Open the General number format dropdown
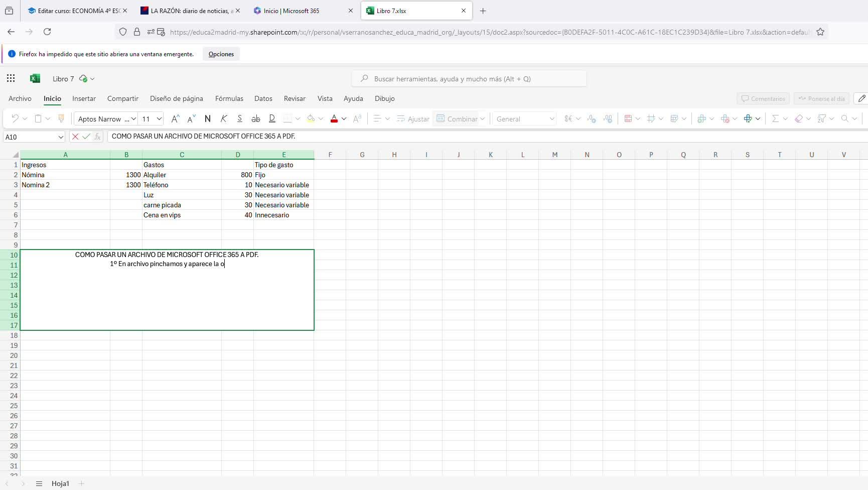 point(524,119)
